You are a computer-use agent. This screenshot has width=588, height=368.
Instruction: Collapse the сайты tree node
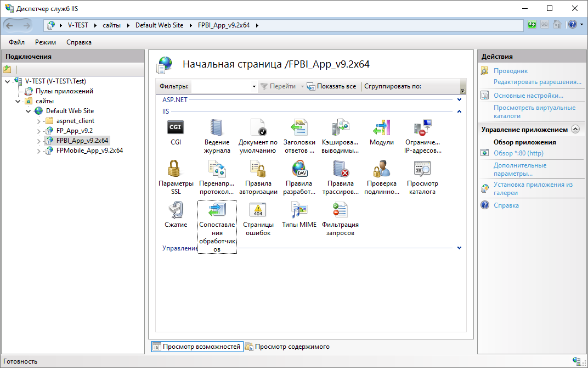click(x=18, y=102)
